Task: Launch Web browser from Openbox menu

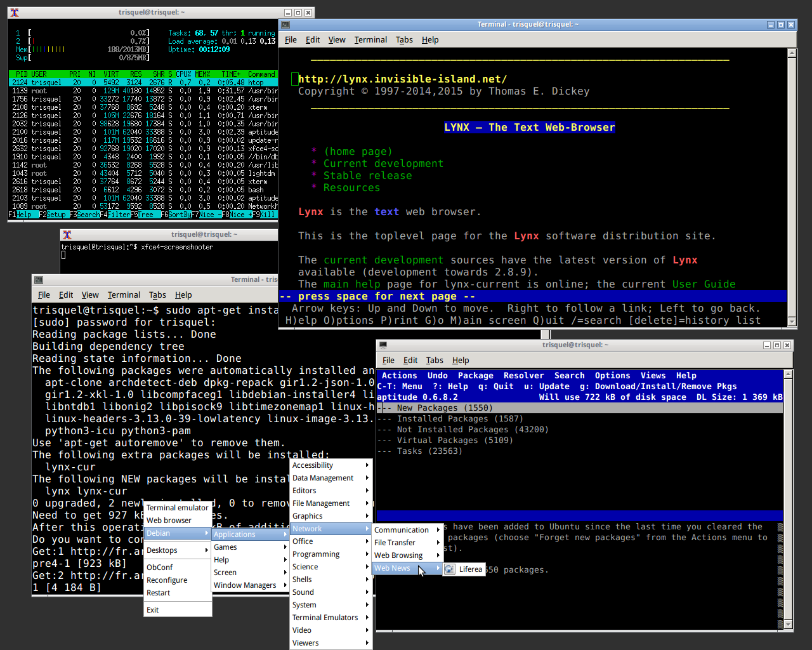Action: tap(178, 521)
